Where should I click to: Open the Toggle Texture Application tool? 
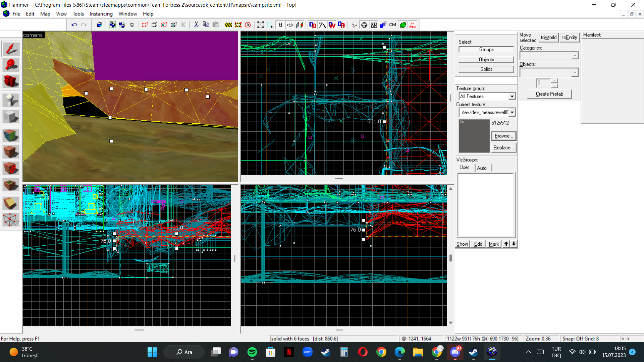(11, 136)
